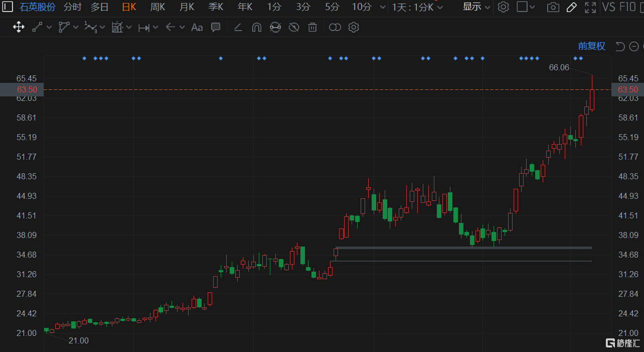Delete drawings with the trash icon
Image resolution: width=644 pixels, height=352 pixels.
[312, 27]
